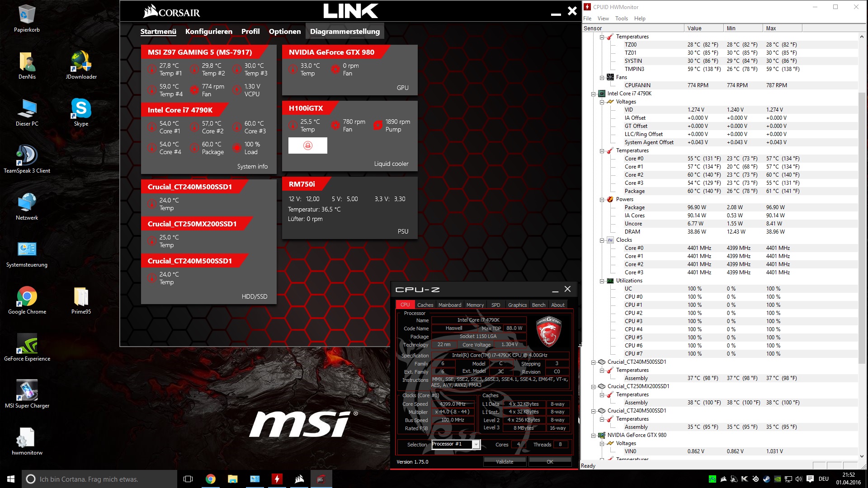Switch to CPU-Z Mainboard tab
868x488 pixels.
click(x=450, y=305)
